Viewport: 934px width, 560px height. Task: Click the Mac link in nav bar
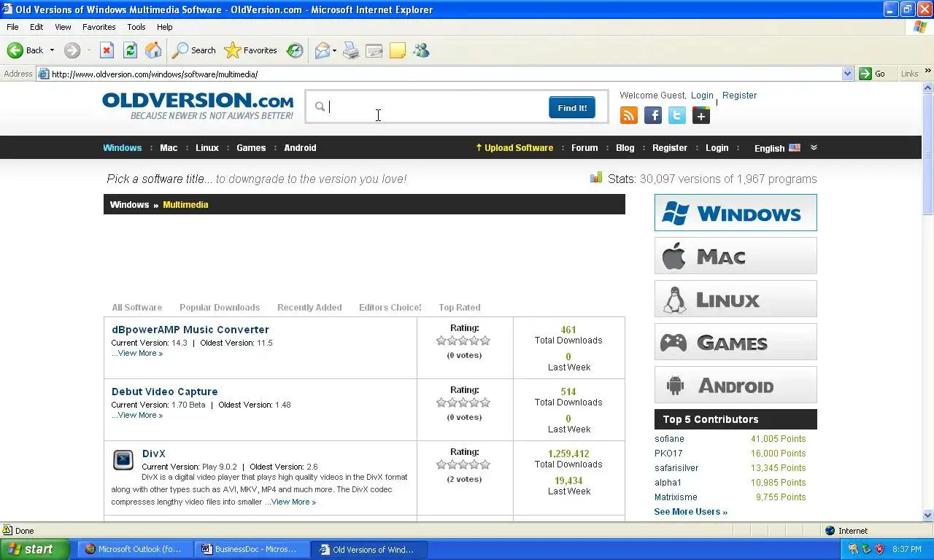169,147
